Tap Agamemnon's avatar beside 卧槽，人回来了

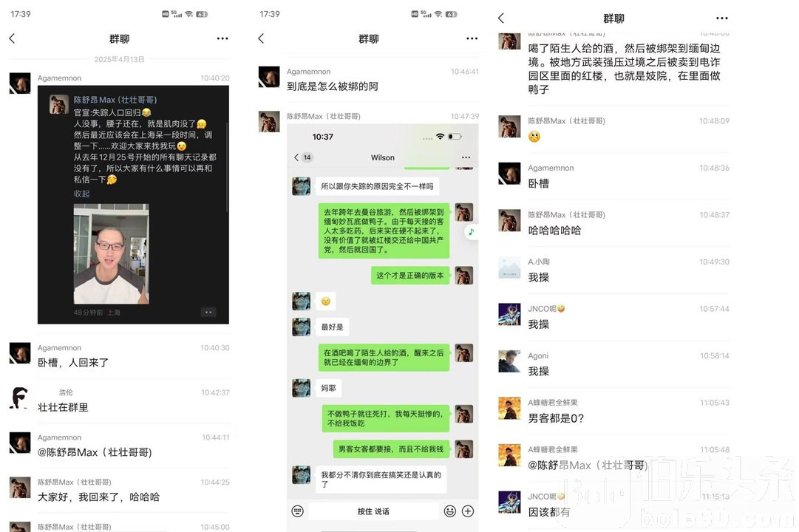point(20,353)
